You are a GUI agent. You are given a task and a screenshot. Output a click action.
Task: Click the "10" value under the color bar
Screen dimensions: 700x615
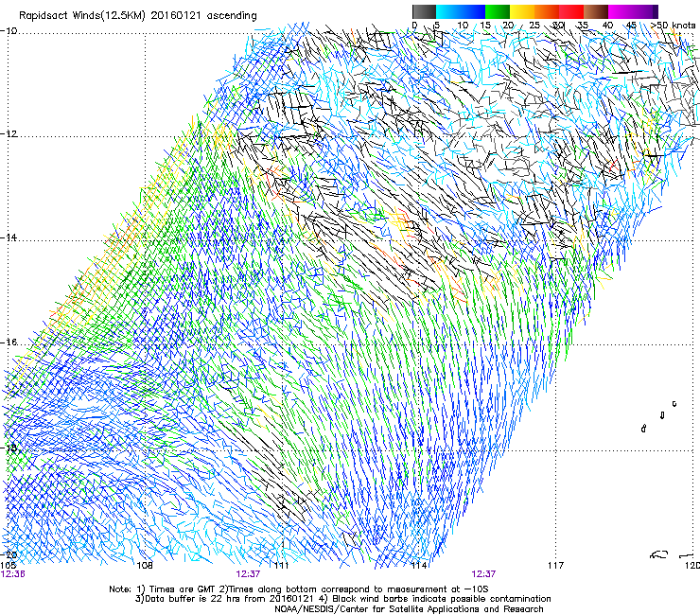[463, 25]
